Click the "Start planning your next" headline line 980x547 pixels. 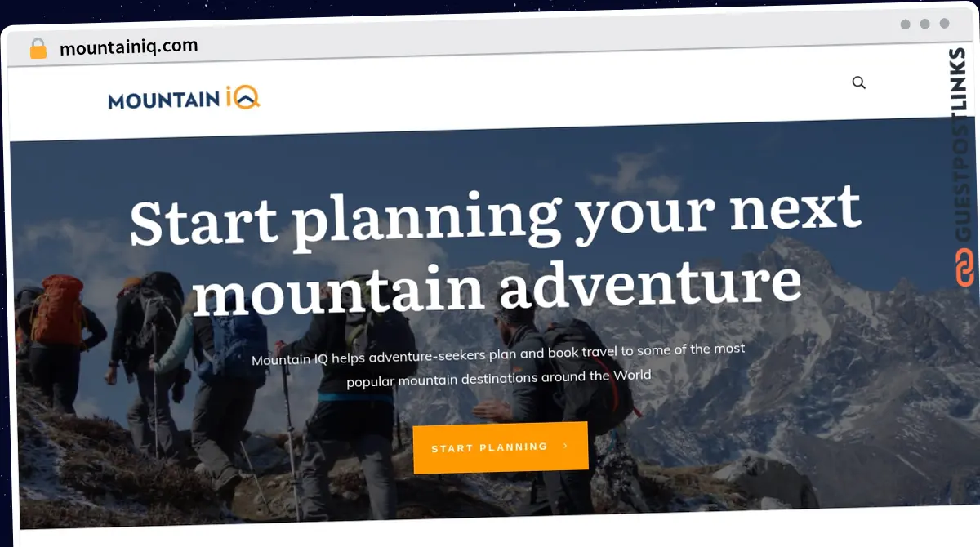(x=495, y=213)
